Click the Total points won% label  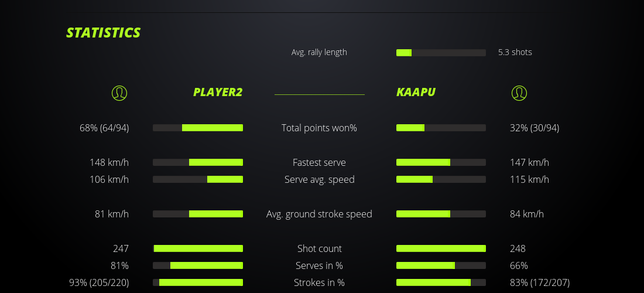[x=319, y=128]
